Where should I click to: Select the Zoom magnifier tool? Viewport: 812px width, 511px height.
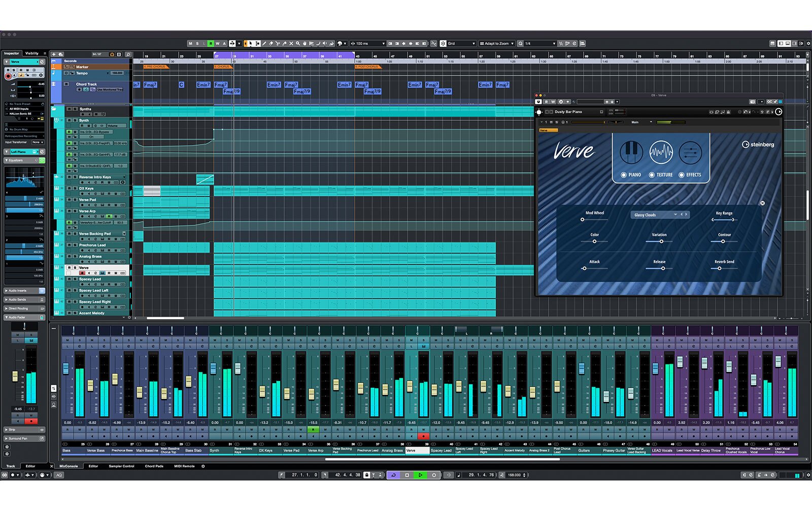pyautogui.click(x=298, y=44)
